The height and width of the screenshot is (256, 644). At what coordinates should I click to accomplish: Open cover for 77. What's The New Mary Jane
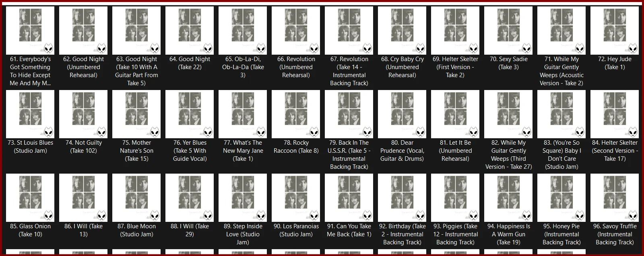[x=243, y=114]
